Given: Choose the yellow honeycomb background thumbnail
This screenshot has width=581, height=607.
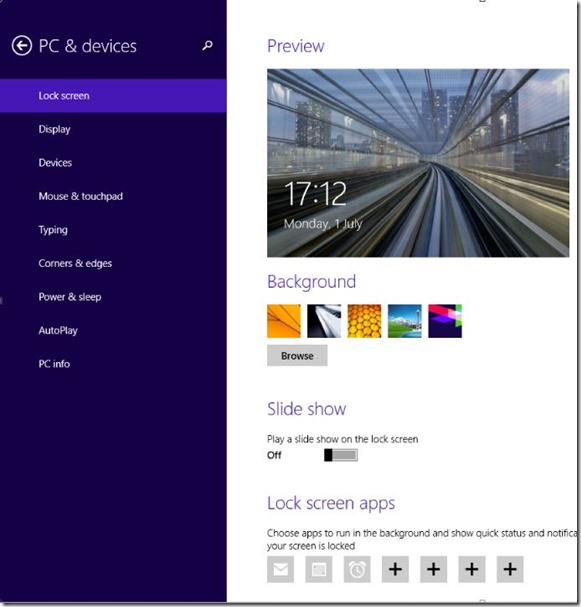Looking at the screenshot, I should click(364, 321).
